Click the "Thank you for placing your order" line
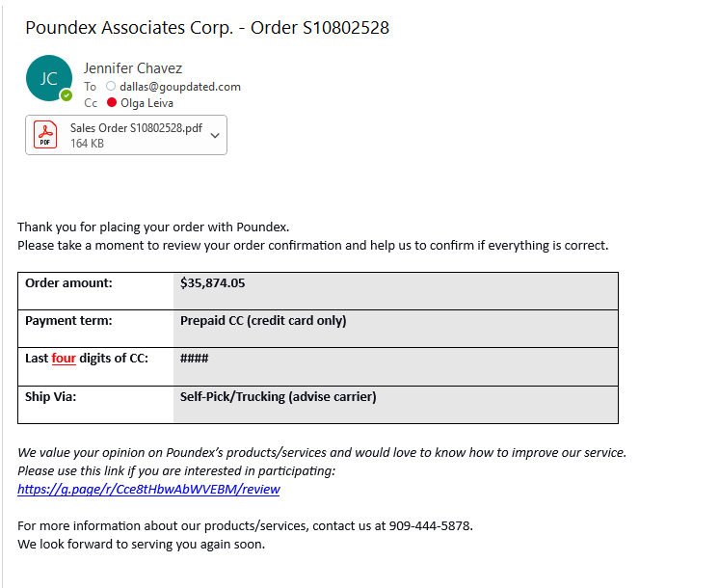The width and height of the screenshot is (719, 588). (x=153, y=227)
